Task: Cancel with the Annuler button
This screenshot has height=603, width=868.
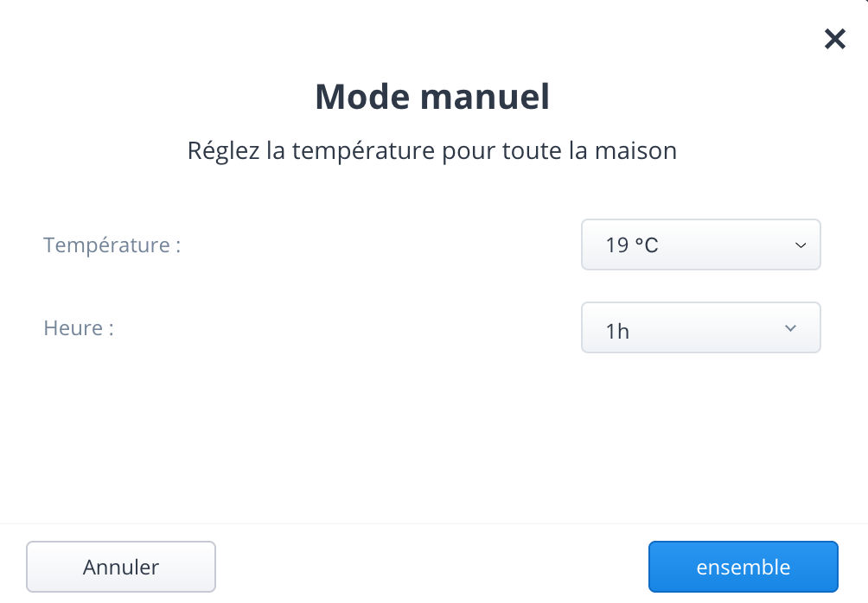Action: (x=121, y=567)
